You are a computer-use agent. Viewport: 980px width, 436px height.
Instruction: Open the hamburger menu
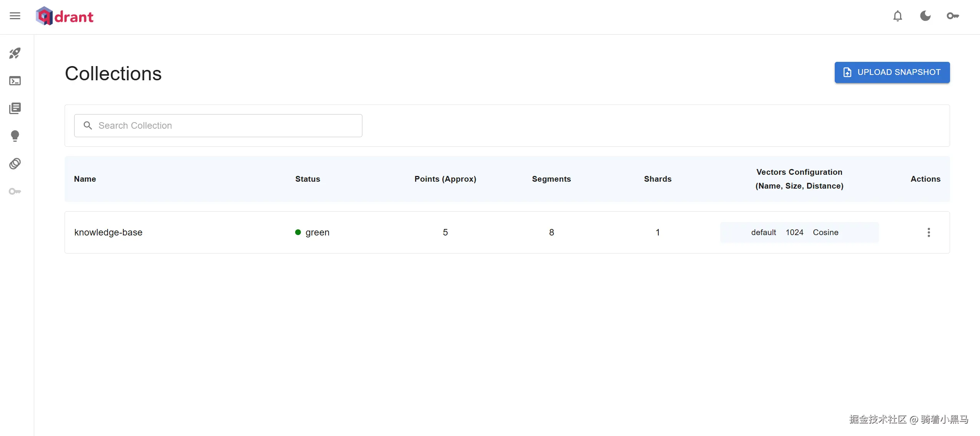(15, 16)
